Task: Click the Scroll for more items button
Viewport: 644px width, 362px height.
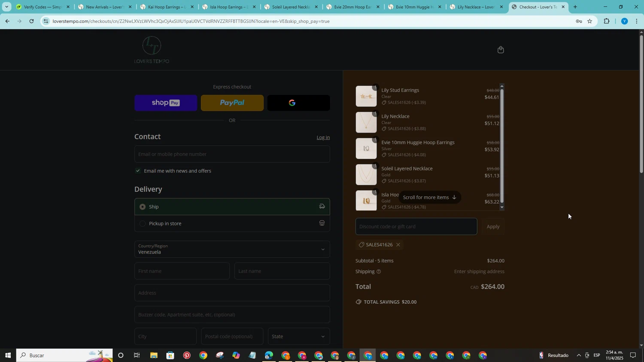Action: pyautogui.click(x=430, y=197)
